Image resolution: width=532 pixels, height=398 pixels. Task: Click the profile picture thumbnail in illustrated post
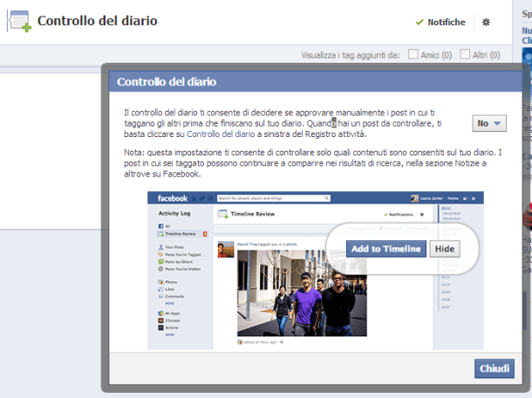226,250
